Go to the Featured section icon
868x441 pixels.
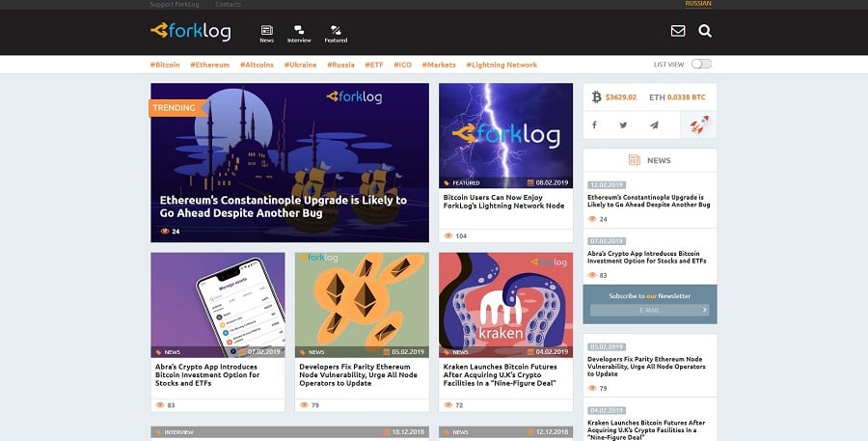[x=336, y=34]
